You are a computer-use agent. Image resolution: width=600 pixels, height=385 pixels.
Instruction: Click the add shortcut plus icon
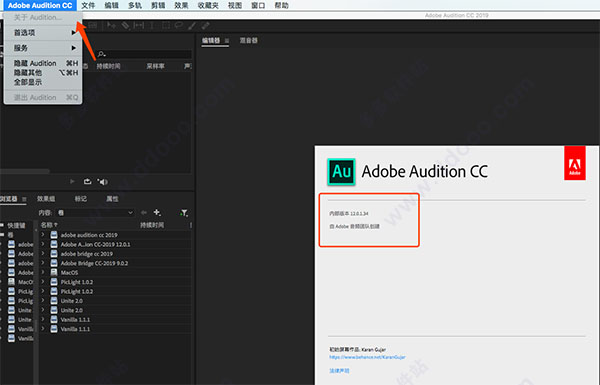click(157, 212)
